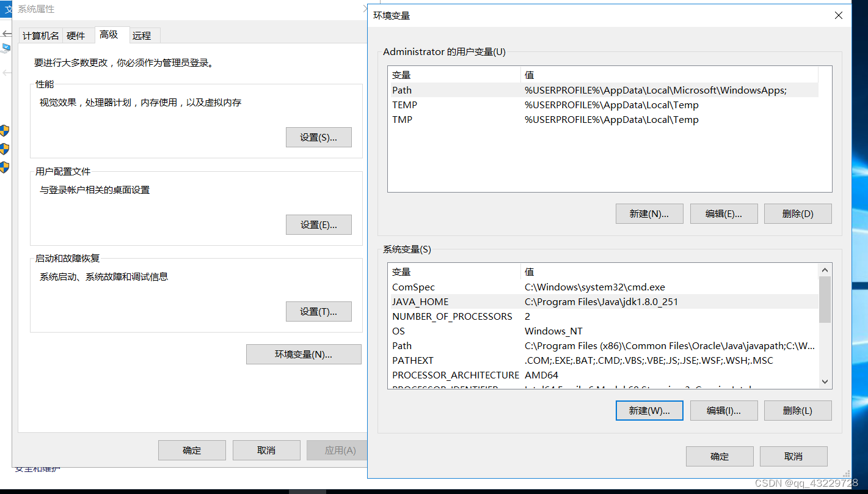
Task: Switch to the 硬件 tab
Action: (78, 35)
